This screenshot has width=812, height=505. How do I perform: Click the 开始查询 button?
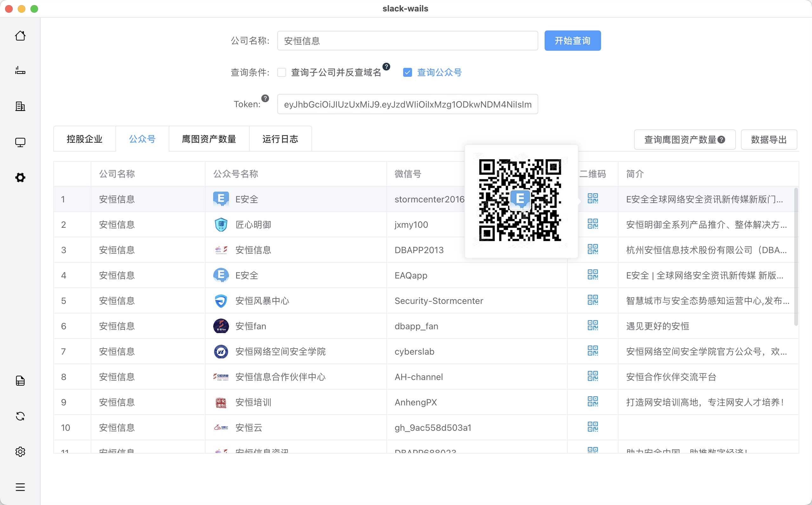pos(572,41)
